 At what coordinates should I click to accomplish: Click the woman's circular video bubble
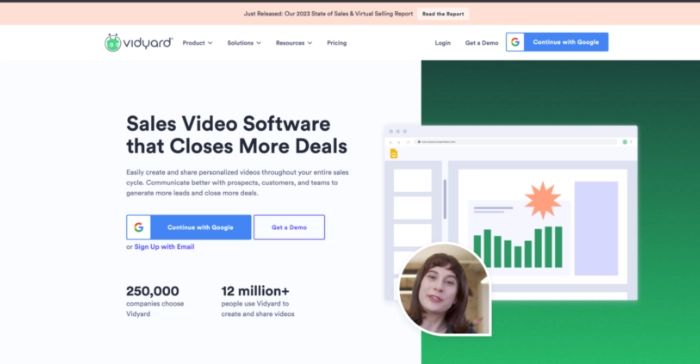point(445,289)
